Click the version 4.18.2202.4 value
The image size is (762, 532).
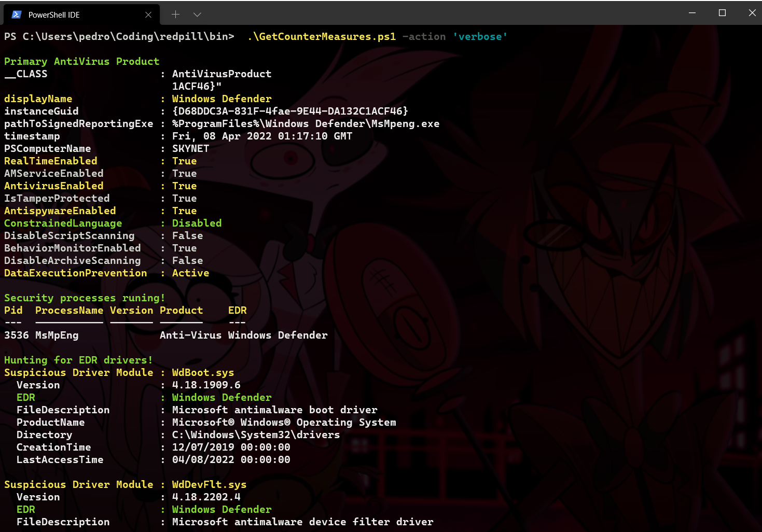206,497
